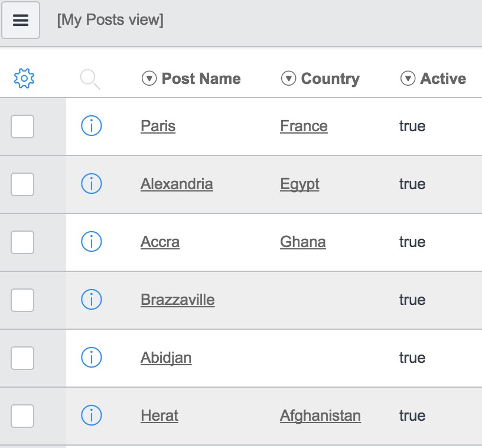This screenshot has height=448, width=482.
Task: Preview the Accra record info icon
Action: click(x=92, y=241)
